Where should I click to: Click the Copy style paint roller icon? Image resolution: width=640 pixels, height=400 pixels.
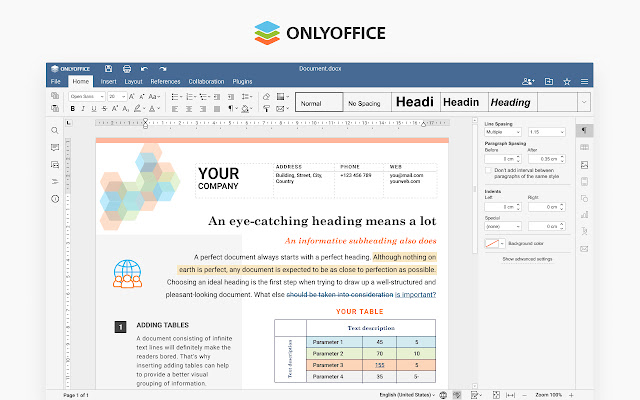click(x=266, y=109)
